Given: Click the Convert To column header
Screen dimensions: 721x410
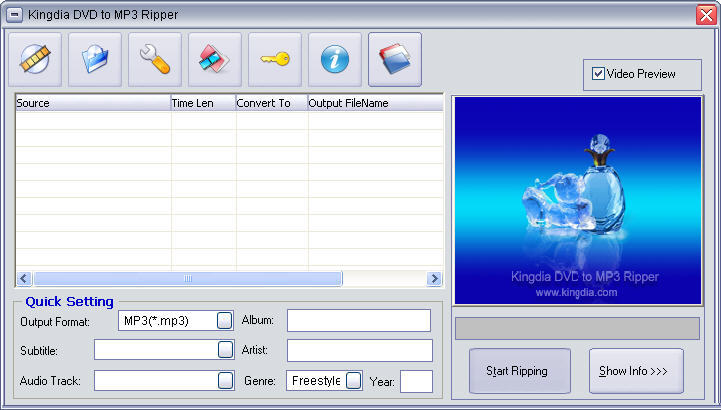Looking at the screenshot, I should coord(270,103).
